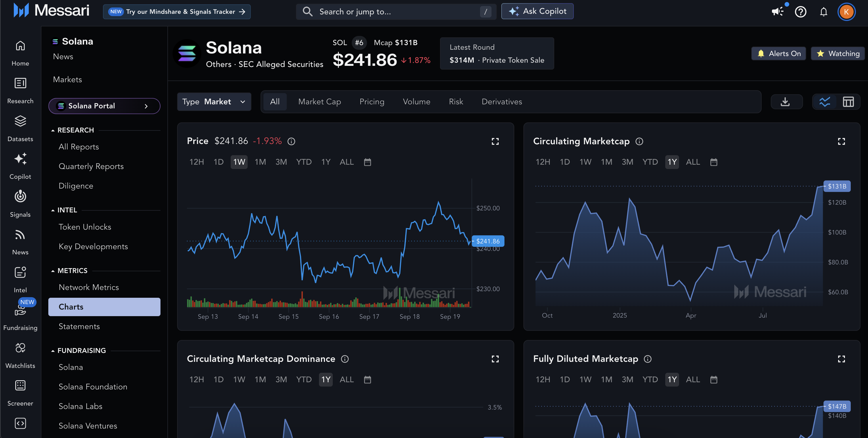Screen dimensions: 868x438
Task: Set Price chart range to 1D
Action: [x=219, y=162]
